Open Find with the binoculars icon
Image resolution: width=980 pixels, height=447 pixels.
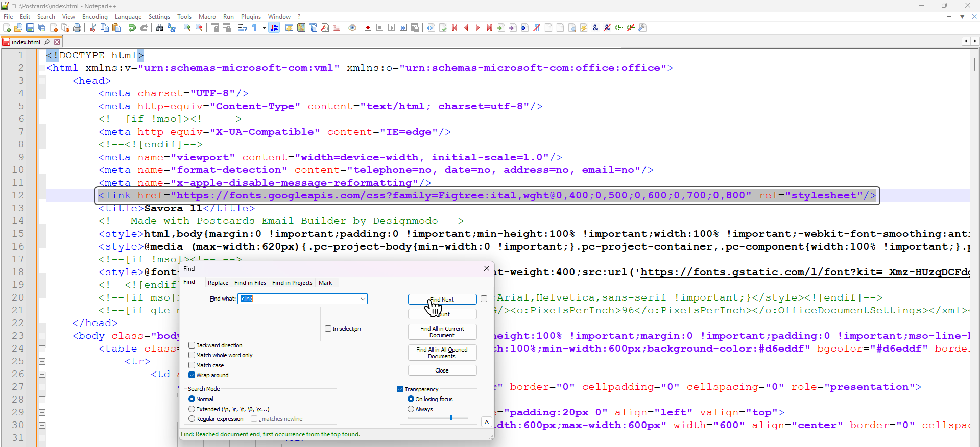click(159, 28)
